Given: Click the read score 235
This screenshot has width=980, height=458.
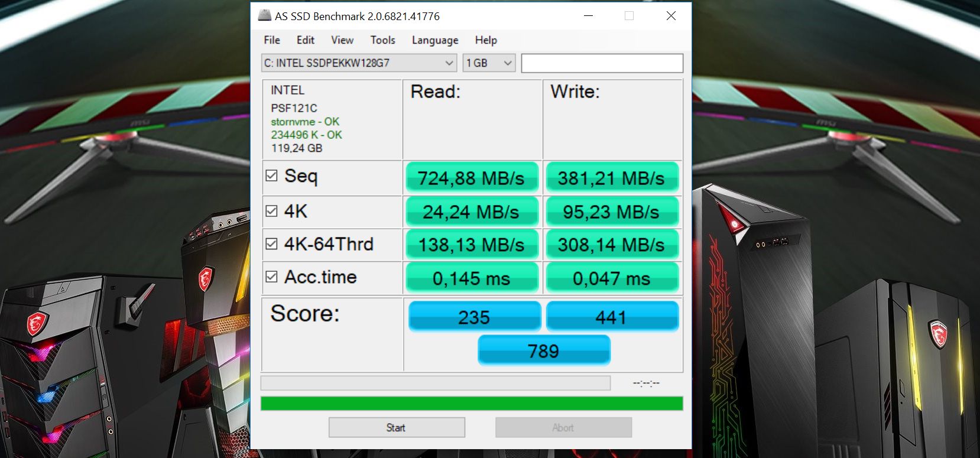Looking at the screenshot, I should [475, 316].
